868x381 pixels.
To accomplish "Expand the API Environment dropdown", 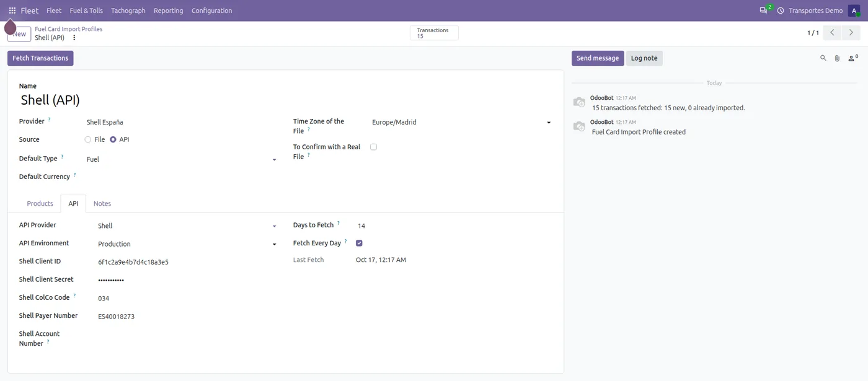I will click(x=274, y=245).
